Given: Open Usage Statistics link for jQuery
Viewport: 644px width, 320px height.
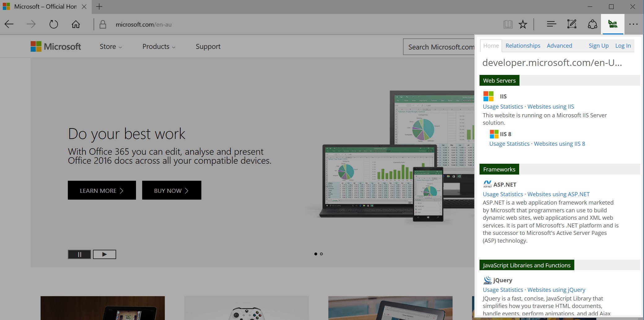Looking at the screenshot, I should point(503,290).
